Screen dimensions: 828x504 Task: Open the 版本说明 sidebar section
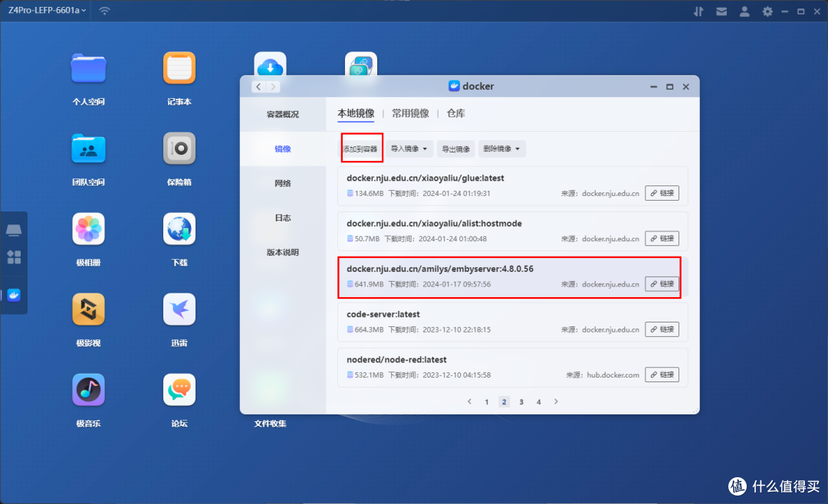pyautogui.click(x=282, y=252)
